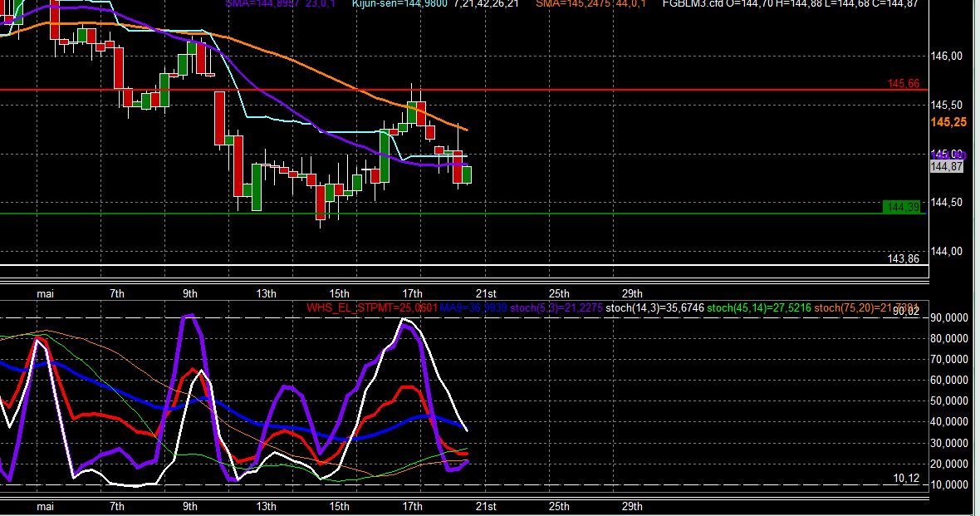Select the grey 144,87 last price tag

click(x=946, y=166)
